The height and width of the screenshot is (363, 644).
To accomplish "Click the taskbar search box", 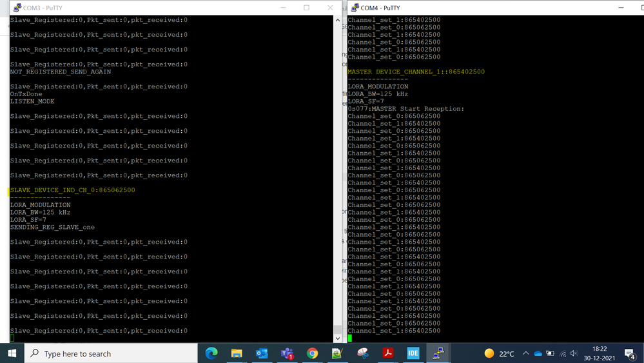I will click(111, 353).
